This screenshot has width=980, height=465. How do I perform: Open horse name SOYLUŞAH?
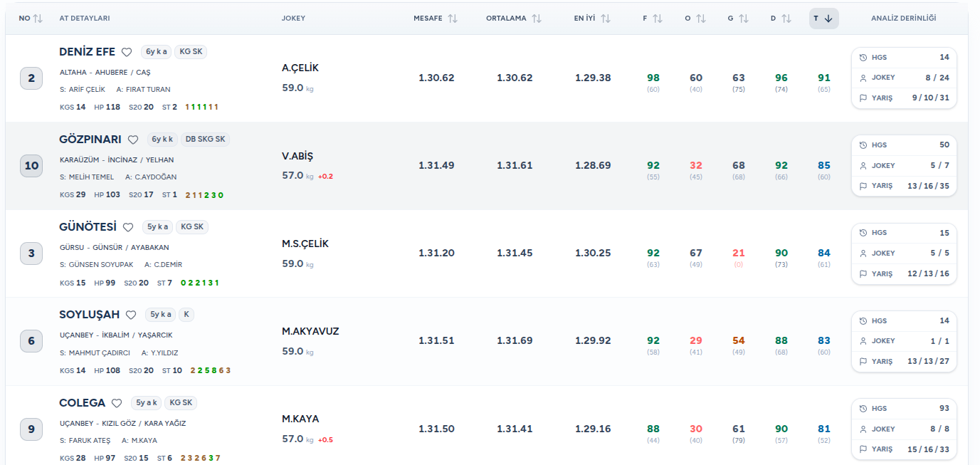(90, 315)
